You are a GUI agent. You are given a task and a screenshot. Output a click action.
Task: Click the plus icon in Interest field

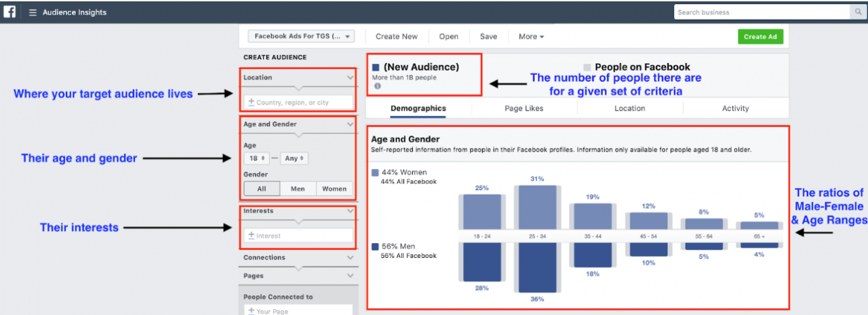coord(251,236)
